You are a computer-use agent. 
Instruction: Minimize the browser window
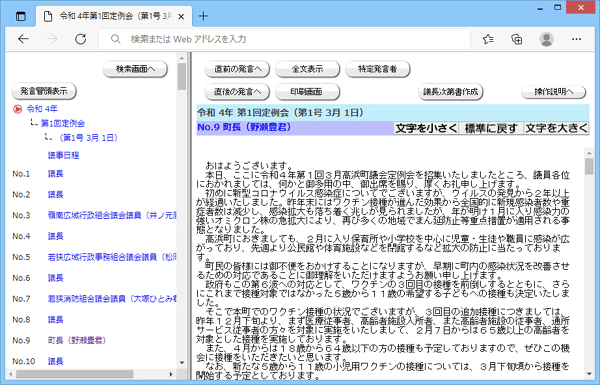pyautogui.click(x=540, y=8)
